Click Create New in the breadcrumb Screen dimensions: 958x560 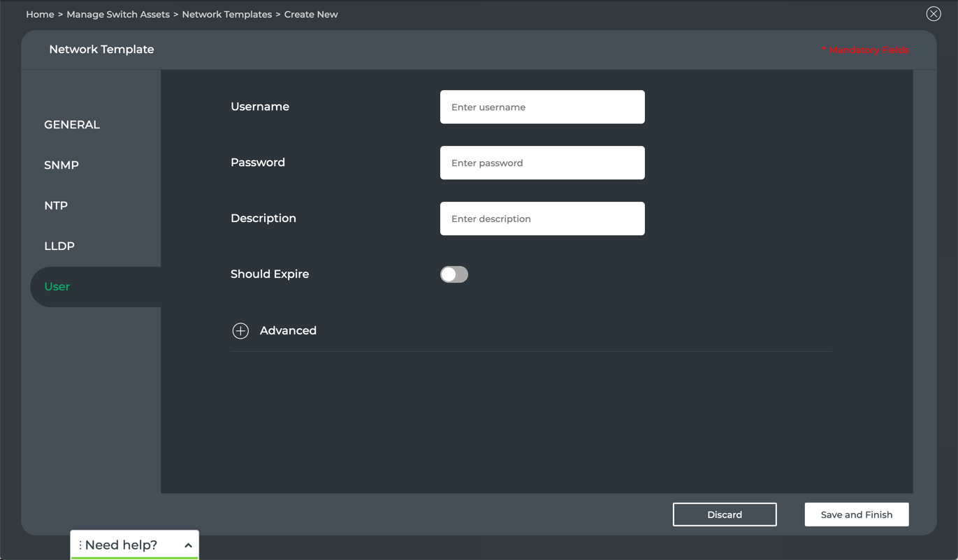coord(311,15)
